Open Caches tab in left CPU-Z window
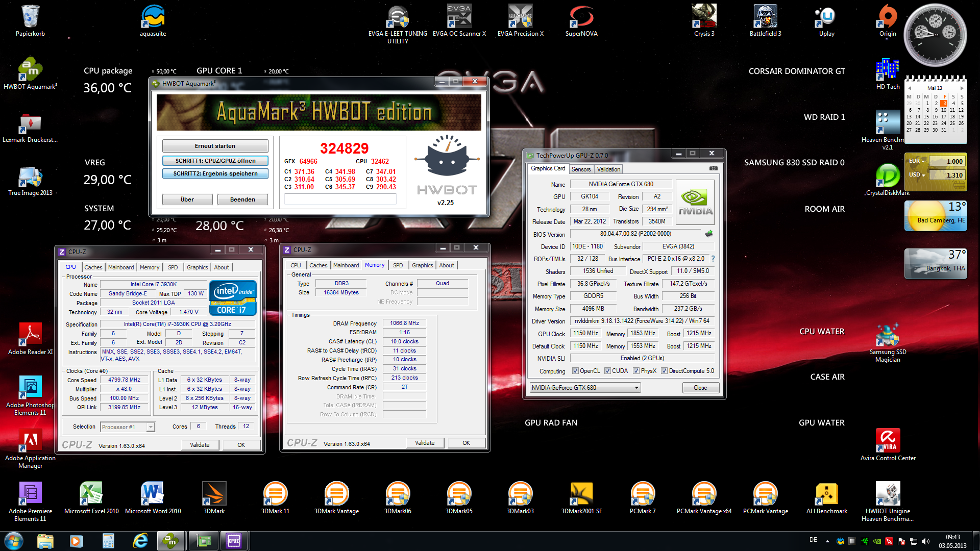This screenshot has height=551, width=980. 93,267
